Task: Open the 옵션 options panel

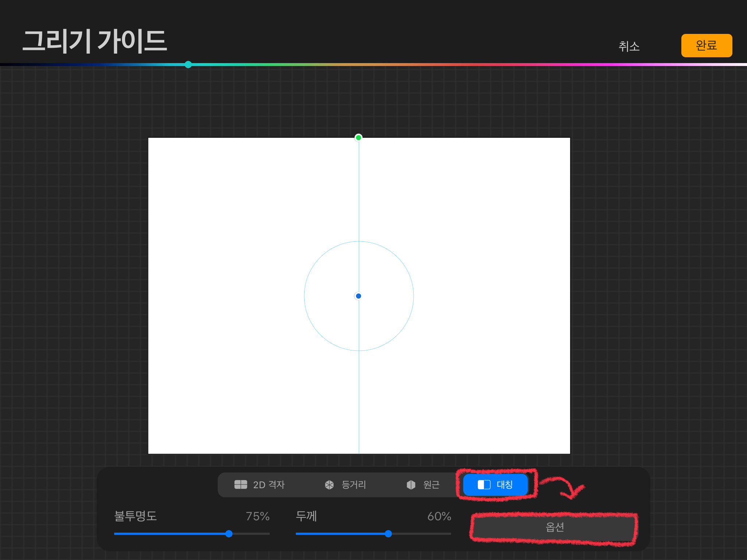Action: tap(554, 527)
